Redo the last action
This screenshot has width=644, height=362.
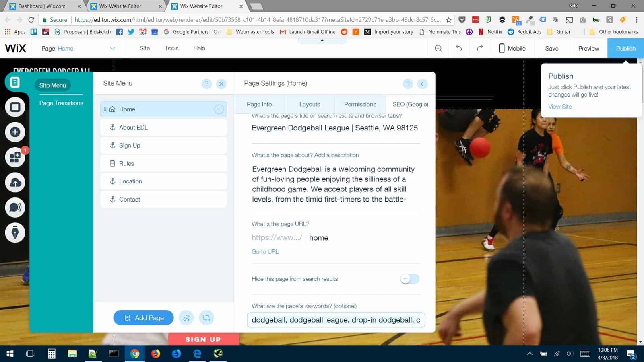pyautogui.click(x=480, y=48)
